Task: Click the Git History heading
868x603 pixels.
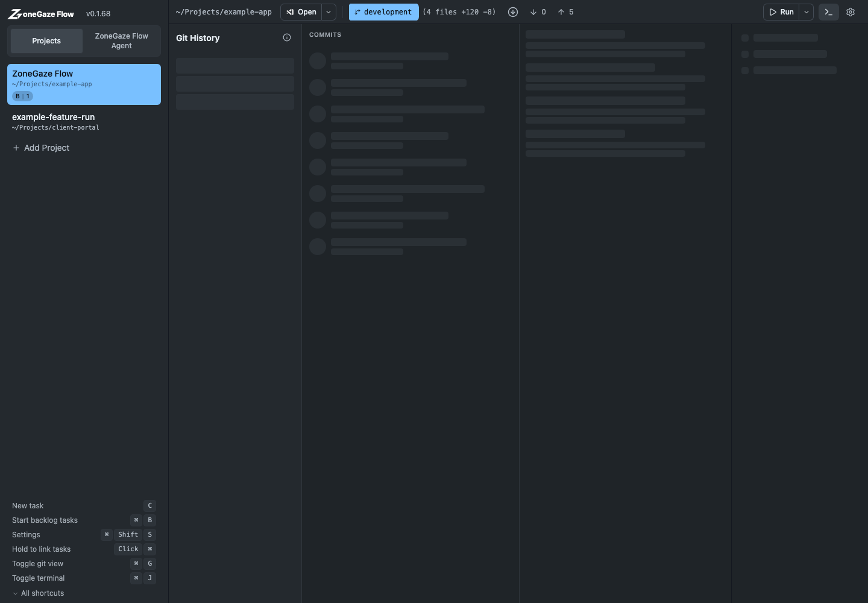Action: (x=198, y=38)
